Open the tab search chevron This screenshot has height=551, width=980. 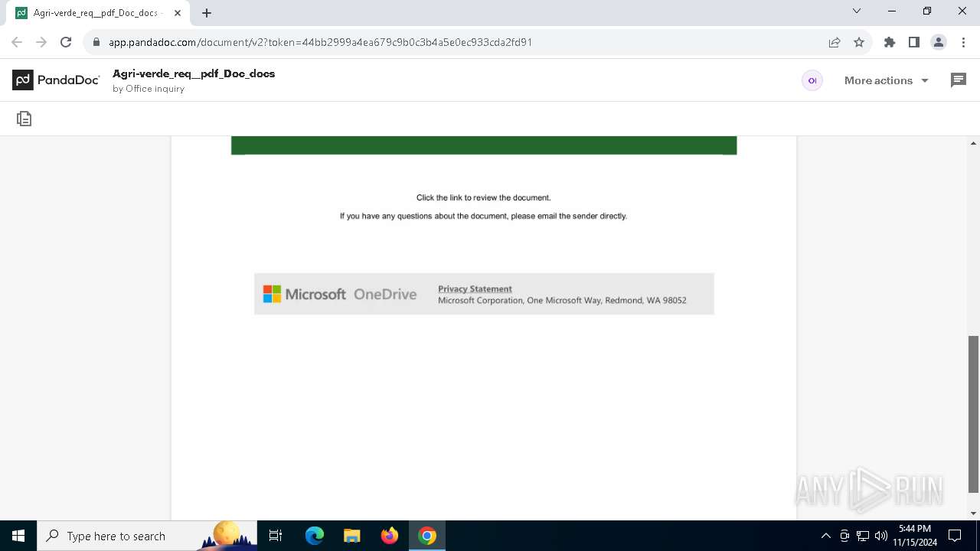click(x=857, y=11)
